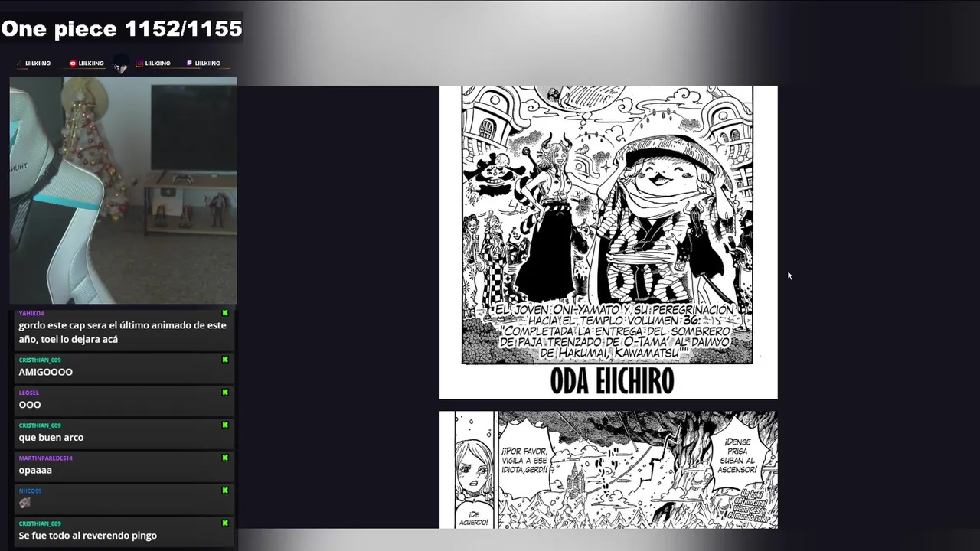Click the Kick badge on NIICO99's message
980x551 pixels.
point(225,491)
